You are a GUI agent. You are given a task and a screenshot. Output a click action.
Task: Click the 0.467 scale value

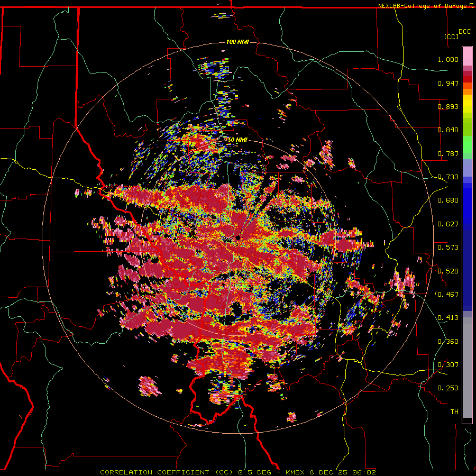click(448, 294)
